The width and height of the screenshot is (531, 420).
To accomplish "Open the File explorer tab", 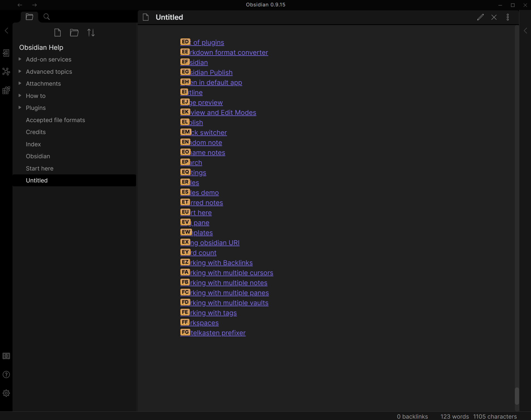I will [x=29, y=17].
